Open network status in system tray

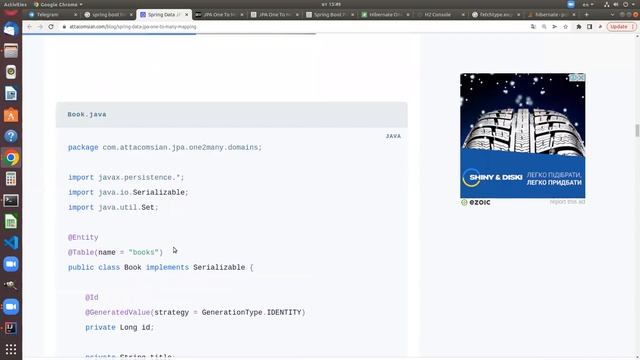coord(607,4)
